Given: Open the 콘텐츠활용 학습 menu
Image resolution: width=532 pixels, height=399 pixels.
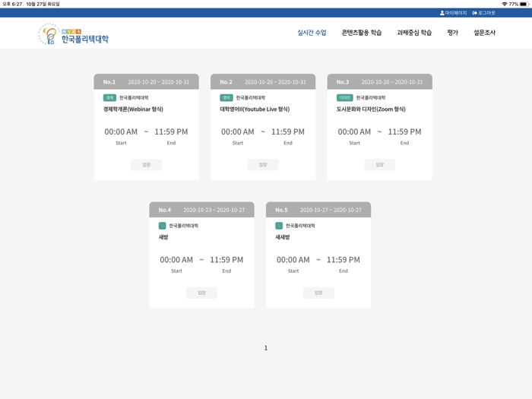Looking at the screenshot, I should pyautogui.click(x=362, y=33).
